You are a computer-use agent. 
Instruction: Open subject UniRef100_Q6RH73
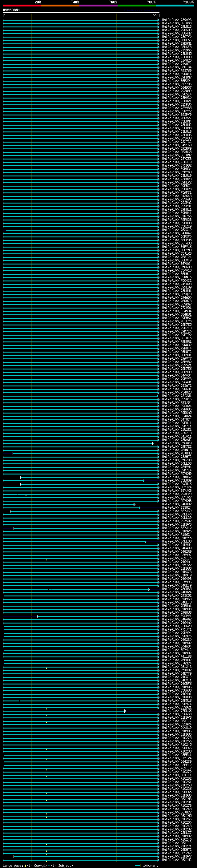(x=177, y=301)
